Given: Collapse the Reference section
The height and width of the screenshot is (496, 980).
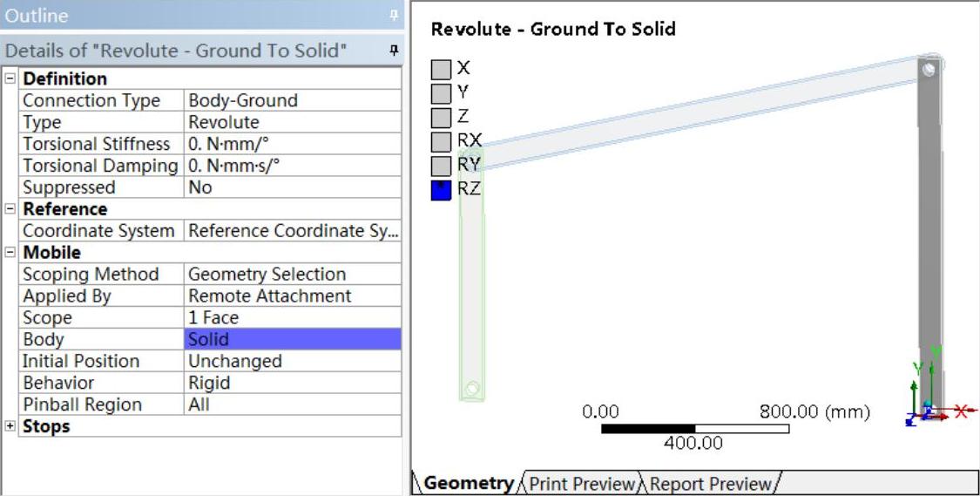Looking at the screenshot, I should [10, 209].
